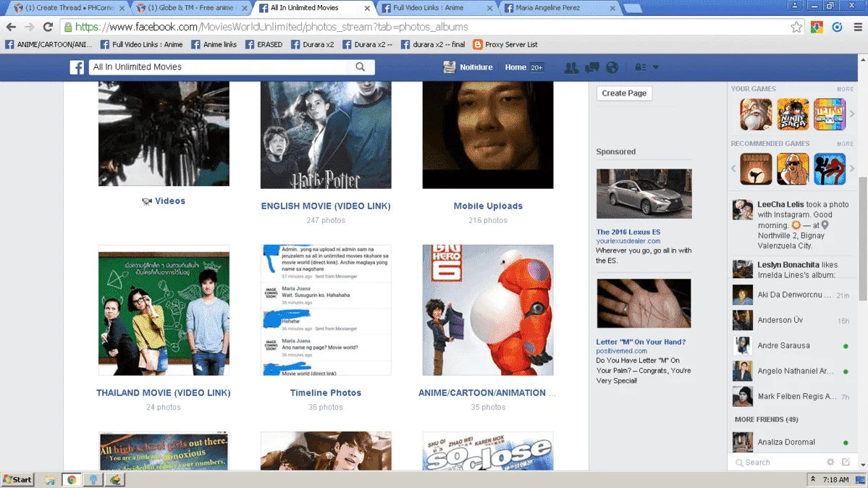Viewport: 868px width, 488px height.
Task: Switch to Full Video Links Anime tab
Action: 436,8
